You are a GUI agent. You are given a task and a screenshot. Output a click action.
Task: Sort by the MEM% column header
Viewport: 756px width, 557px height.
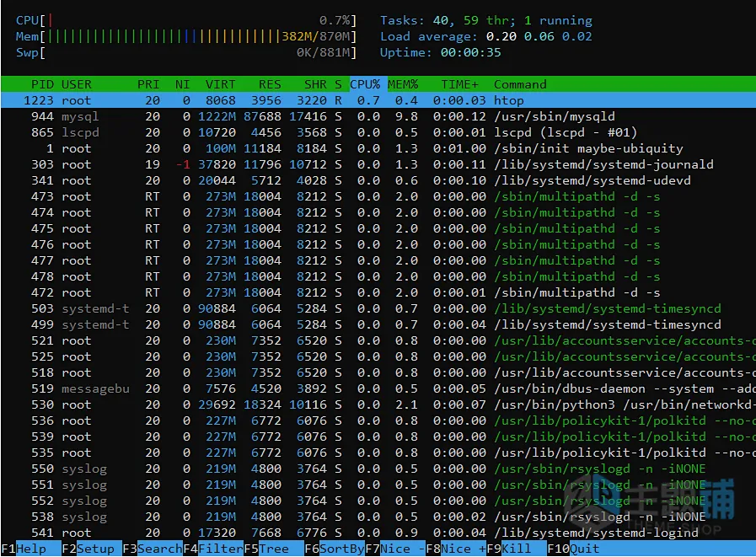click(x=403, y=84)
